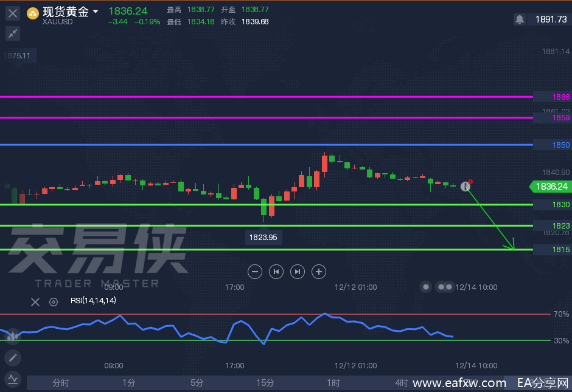
Task: Open the 现货黄金 symbol dropdown arrow
Action: pos(96,12)
